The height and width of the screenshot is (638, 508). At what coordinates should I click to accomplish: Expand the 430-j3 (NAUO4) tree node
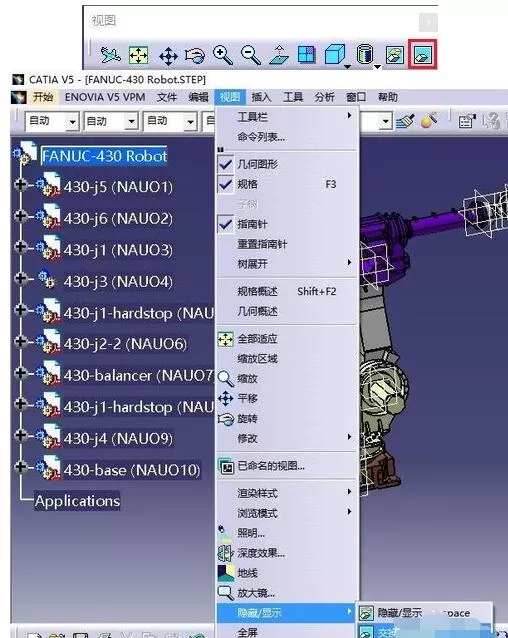coord(20,278)
